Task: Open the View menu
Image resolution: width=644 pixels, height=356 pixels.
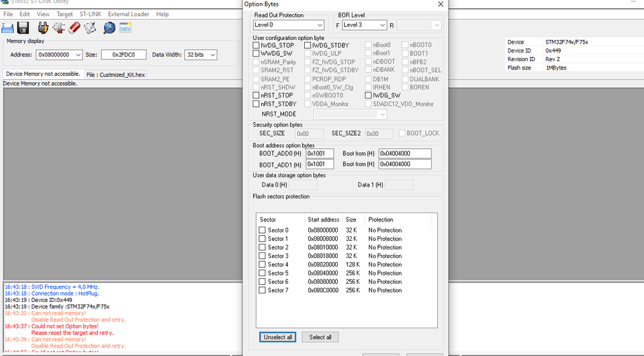Action: click(x=43, y=14)
